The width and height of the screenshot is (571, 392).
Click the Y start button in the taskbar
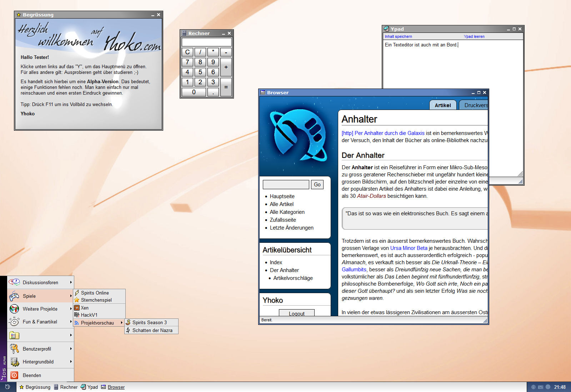click(7, 387)
